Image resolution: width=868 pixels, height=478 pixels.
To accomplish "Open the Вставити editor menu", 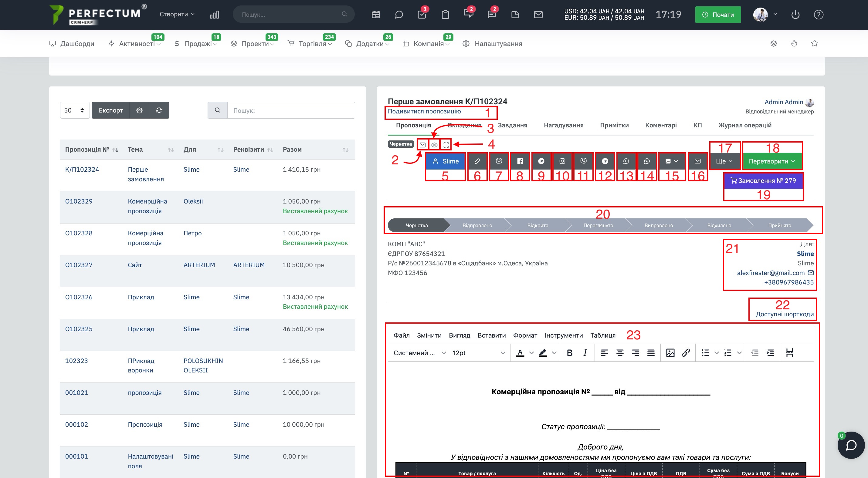I will click(491, 335).
